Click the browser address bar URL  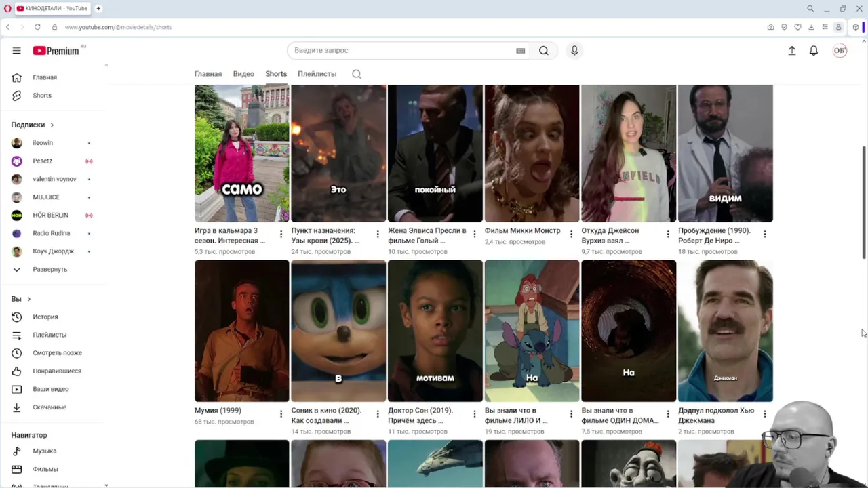click(x=118, y=27)
